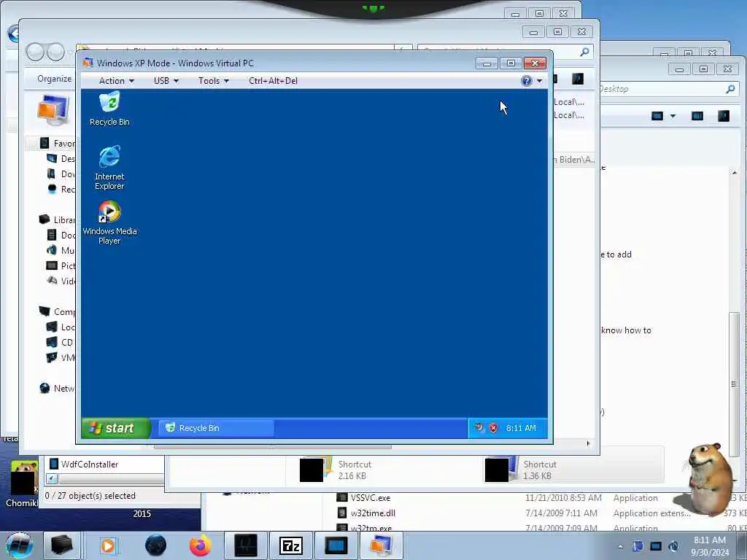This screenshot has height=560, width=747.
Task: Select Network in Explorer navigation pane
Action: pos(57,388)
